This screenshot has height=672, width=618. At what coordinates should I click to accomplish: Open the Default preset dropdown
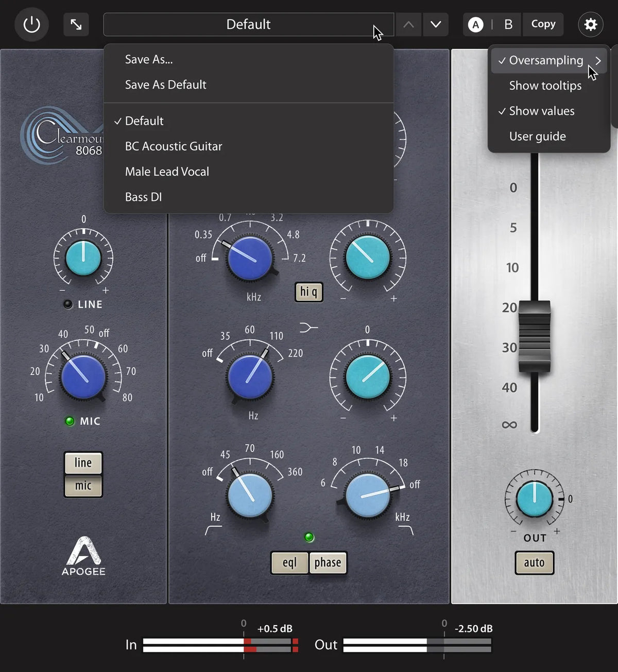point(248,24)
